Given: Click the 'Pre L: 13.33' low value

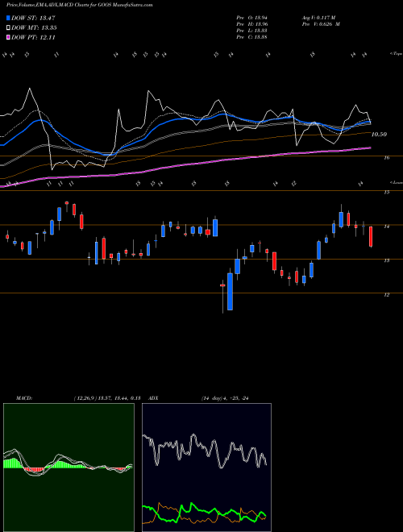Looking at the screenshot, I should [251, 31].
